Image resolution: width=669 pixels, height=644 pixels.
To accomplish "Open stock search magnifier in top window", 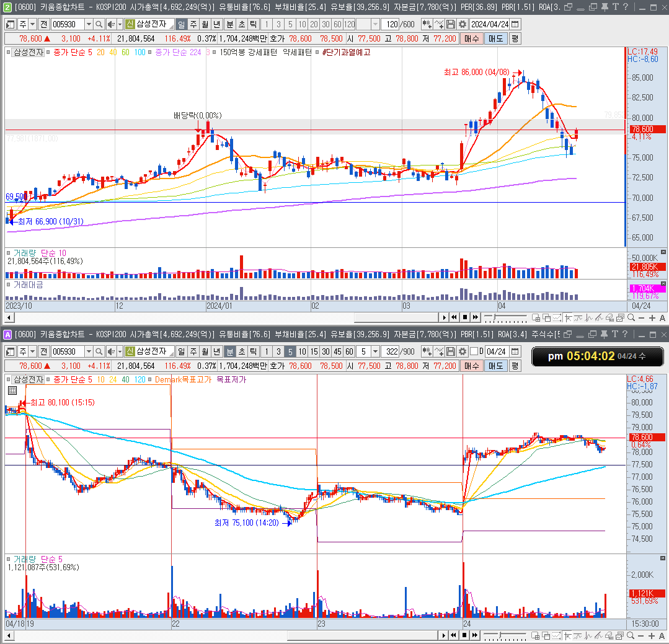I will pyautogui.click(x=99, y=24).
